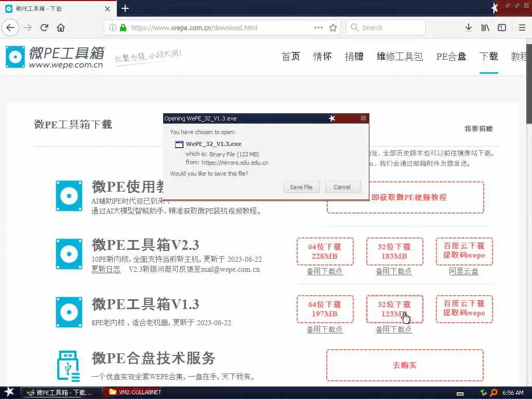Click the USB drive icon for 微PE合盘技术服务

pos(69,366)
